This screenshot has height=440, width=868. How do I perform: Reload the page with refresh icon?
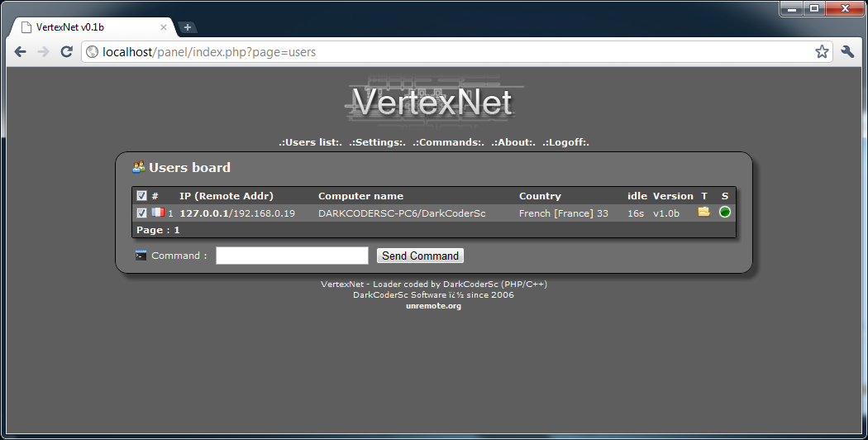point(66,51)
